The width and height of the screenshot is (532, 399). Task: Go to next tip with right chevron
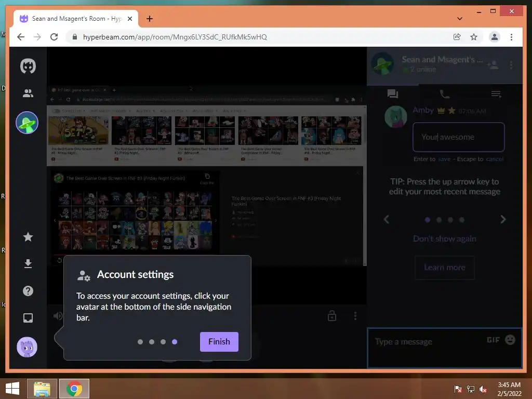tap(503, 220)
